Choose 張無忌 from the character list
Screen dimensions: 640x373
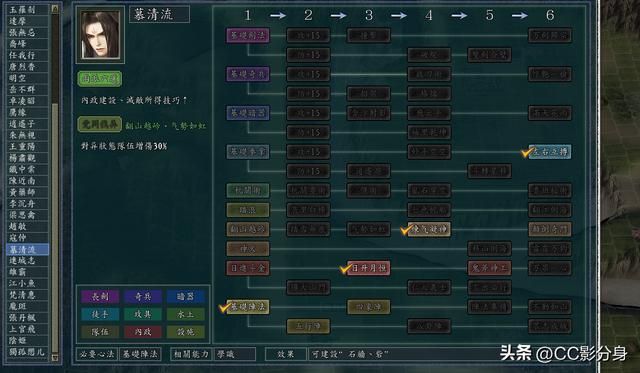pyautogui.click(x=27, y=32)
